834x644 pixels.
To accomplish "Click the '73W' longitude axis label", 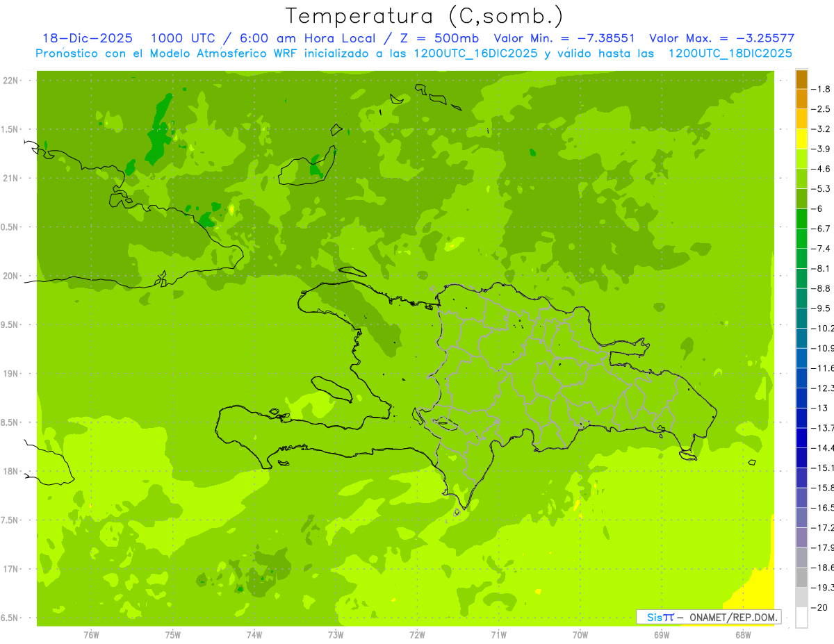I will coord(336,634).
